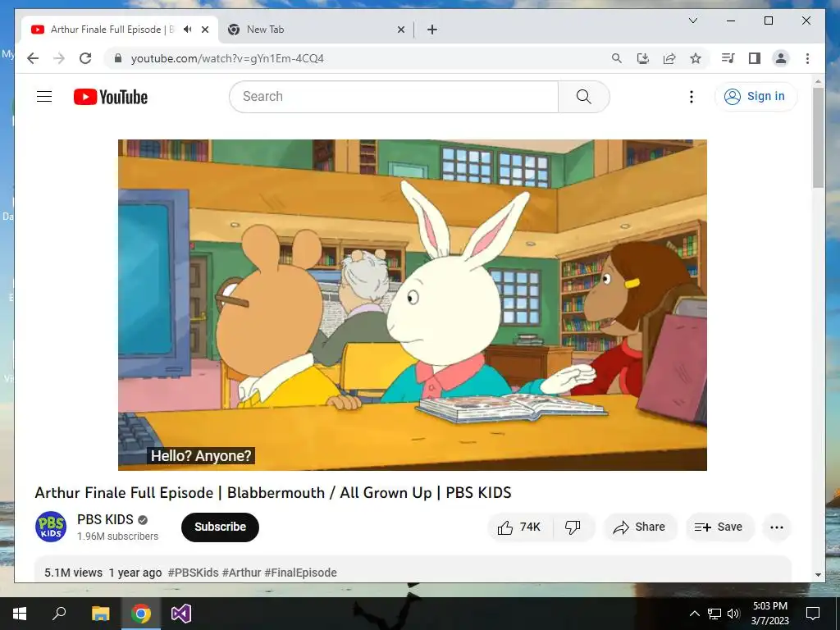Open the YouTube guide hamburger menu
Viewport: 840px width, 630px height.
coord(44,97)
